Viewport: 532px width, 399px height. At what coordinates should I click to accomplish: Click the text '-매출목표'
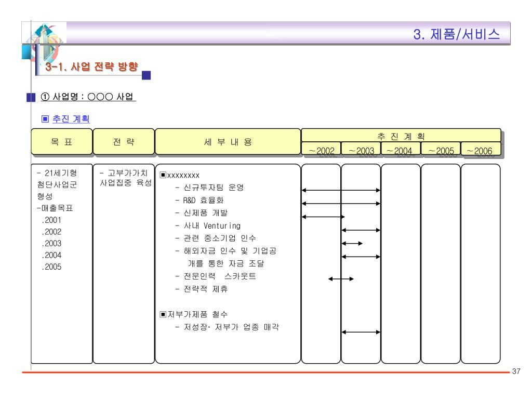55,208
